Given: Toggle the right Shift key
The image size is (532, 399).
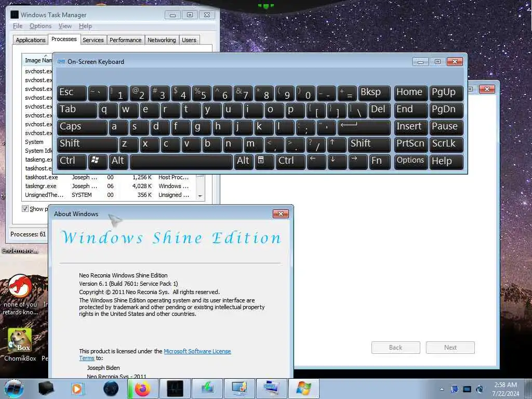Looking at the screenshot, I should (x=369, y=144).
